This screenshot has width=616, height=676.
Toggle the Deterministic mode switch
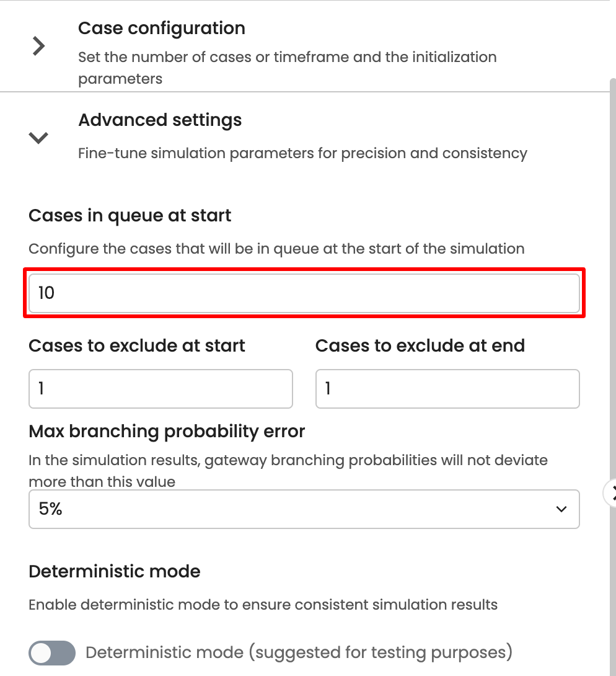(52, 652)
